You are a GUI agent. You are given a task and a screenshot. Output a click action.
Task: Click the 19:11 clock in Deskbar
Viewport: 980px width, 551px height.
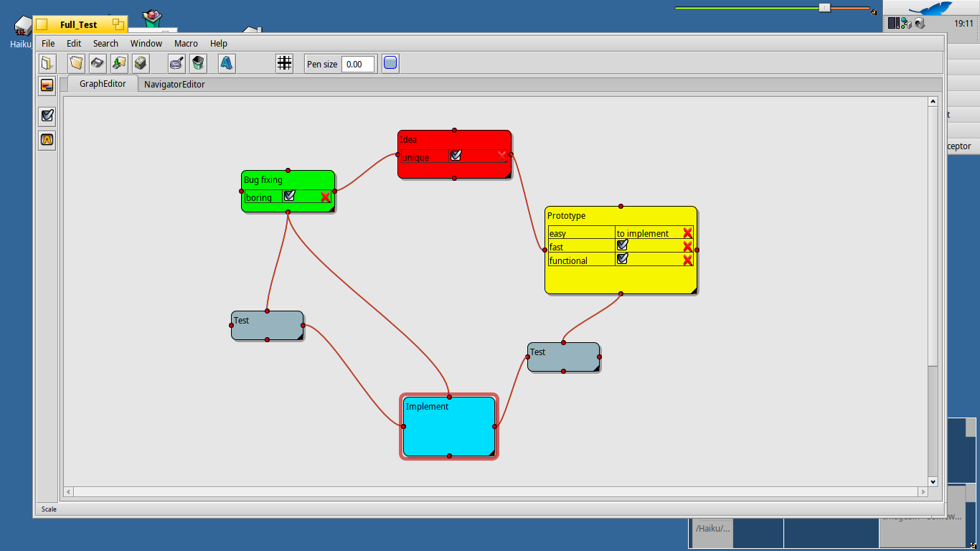coord(963,24)
